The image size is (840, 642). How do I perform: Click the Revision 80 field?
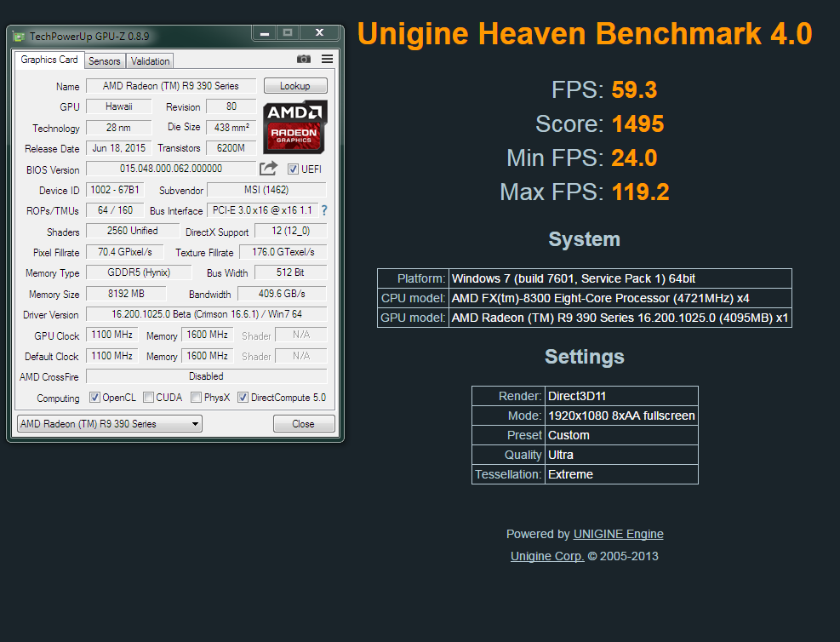[231, 106]
